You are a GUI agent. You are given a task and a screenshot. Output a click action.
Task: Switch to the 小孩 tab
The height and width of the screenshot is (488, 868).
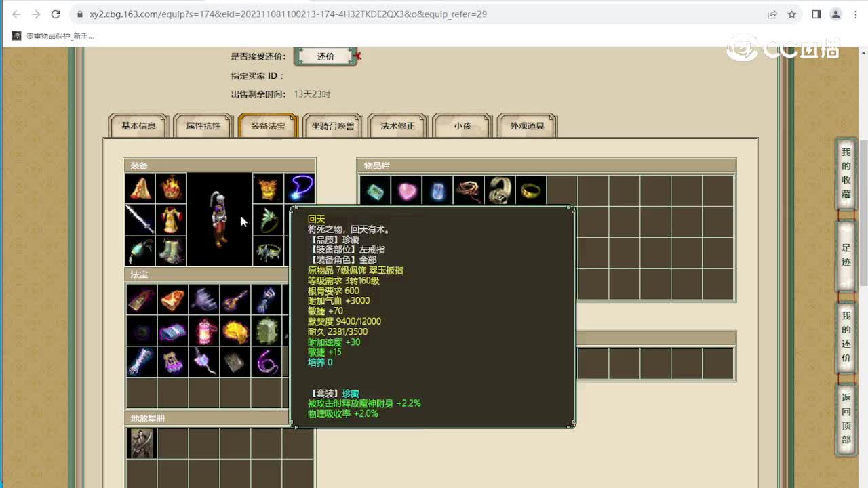tap(462, 126)
